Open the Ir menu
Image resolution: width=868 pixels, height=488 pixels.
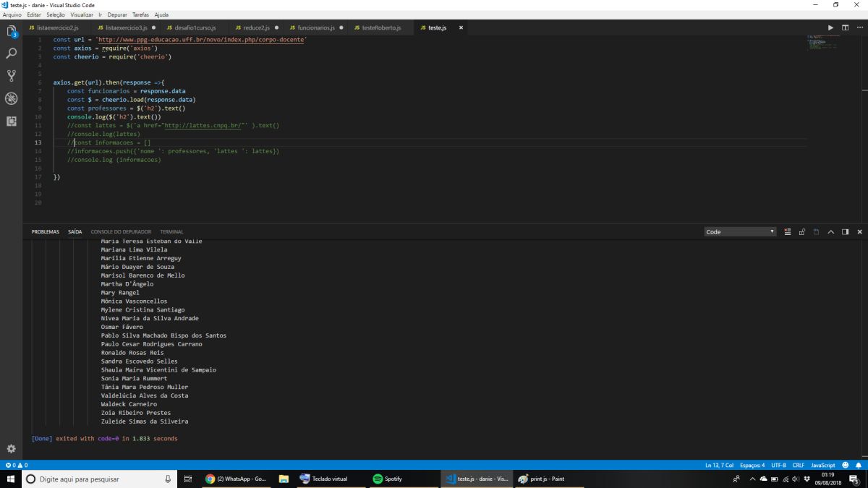click(101, 14)
